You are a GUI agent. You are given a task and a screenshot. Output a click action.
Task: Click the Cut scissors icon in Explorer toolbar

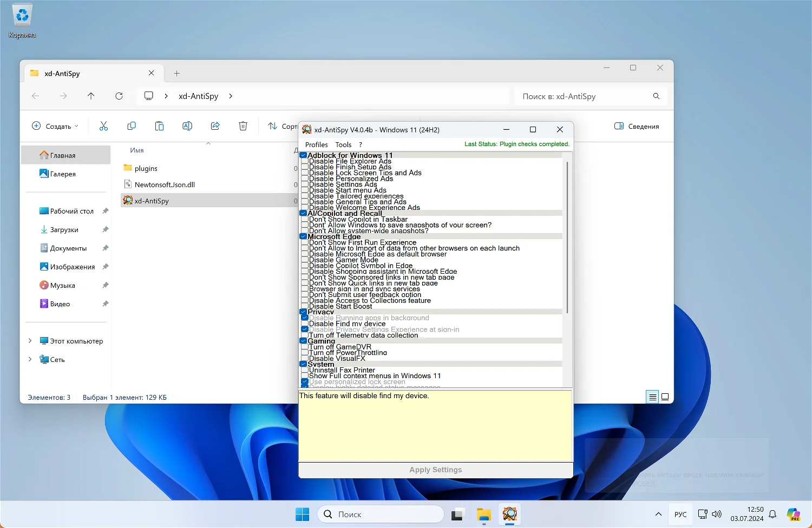(x=103, y=126)
